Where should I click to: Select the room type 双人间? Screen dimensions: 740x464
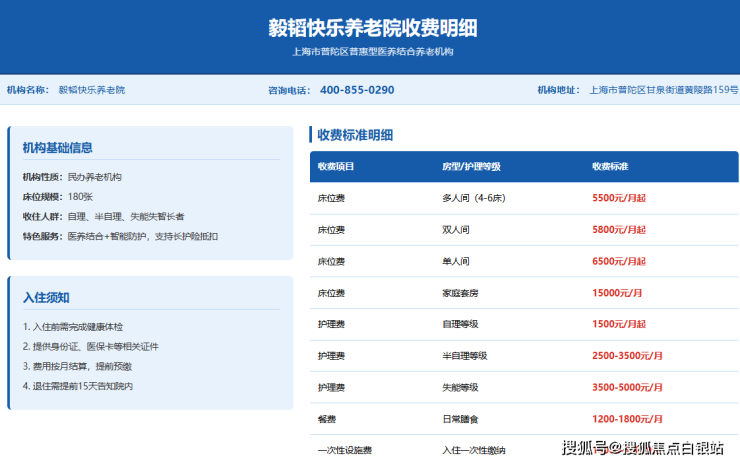(456, 230)
